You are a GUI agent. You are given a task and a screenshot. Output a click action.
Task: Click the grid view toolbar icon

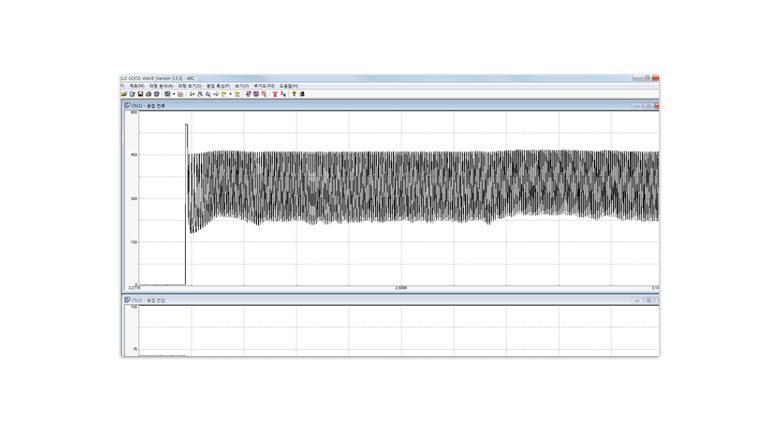pos(168,94)
